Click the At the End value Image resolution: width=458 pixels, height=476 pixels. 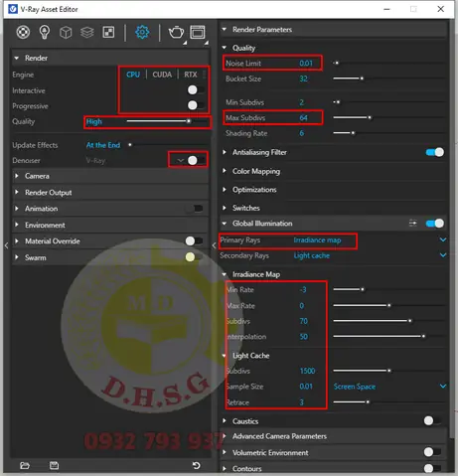(103, 145)
